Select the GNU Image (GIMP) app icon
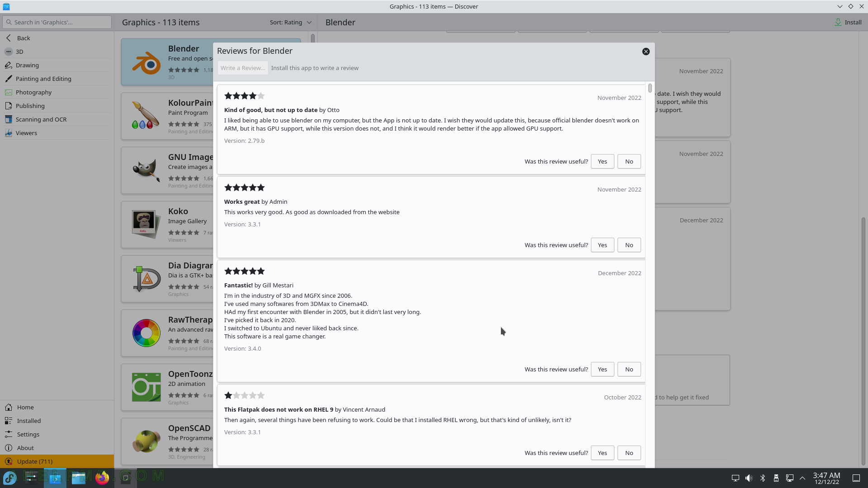868x488 pixels. [x=146, y=170]
